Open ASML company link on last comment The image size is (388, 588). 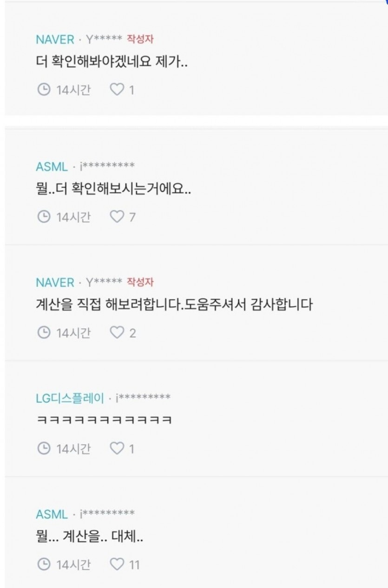pos(52,515)
